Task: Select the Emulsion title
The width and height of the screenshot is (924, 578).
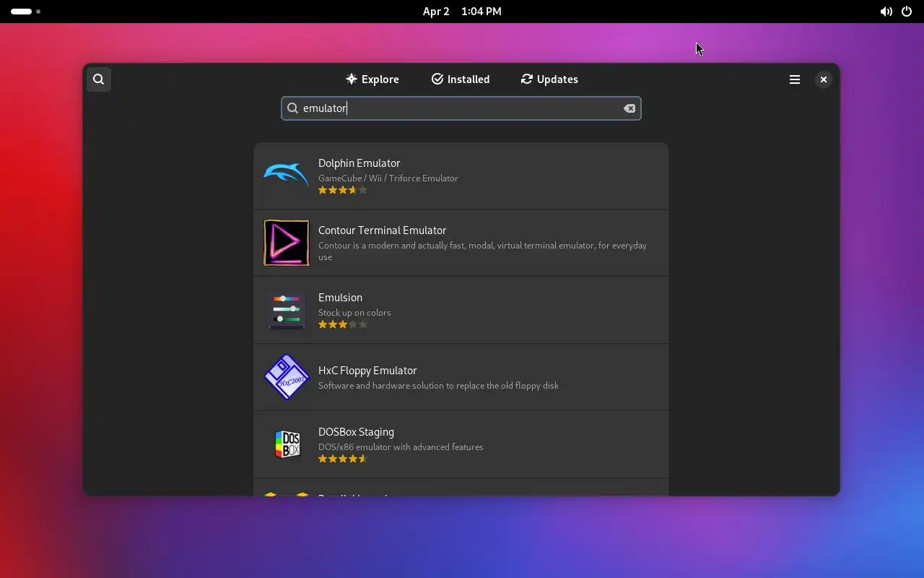Action: 340,298
